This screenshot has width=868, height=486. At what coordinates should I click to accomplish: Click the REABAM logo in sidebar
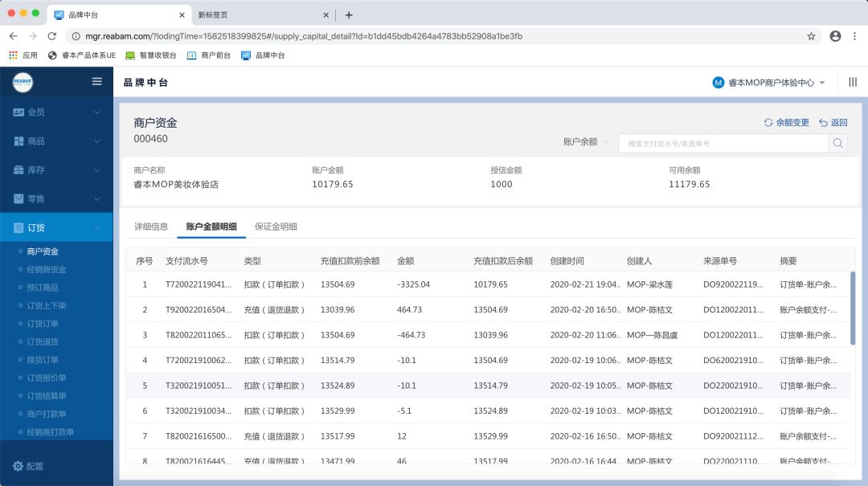click(x=23, y=83)
